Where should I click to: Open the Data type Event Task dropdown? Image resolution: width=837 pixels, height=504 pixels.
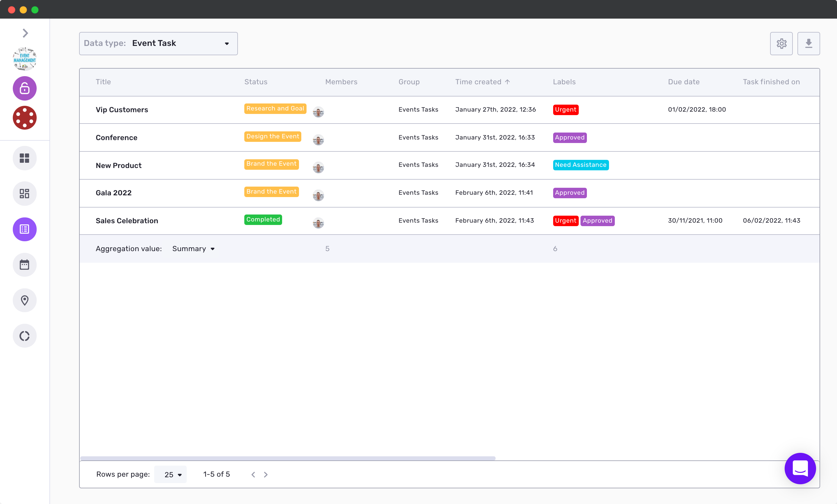coord(158,43)
